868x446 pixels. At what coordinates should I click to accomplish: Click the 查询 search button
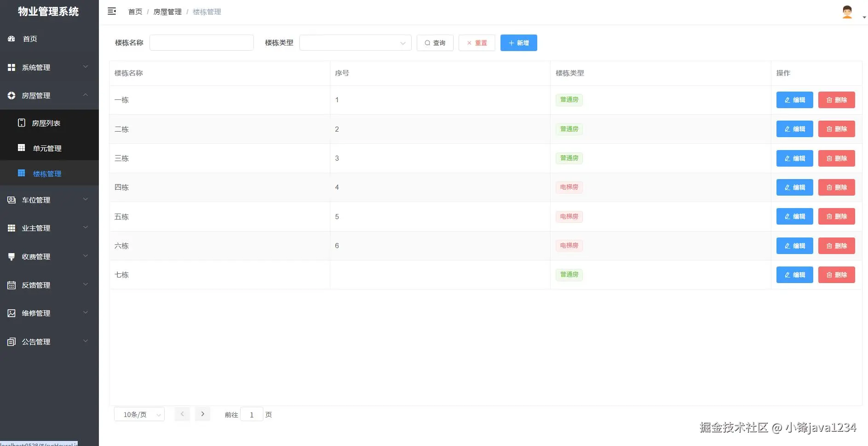[x=435, y=43]
